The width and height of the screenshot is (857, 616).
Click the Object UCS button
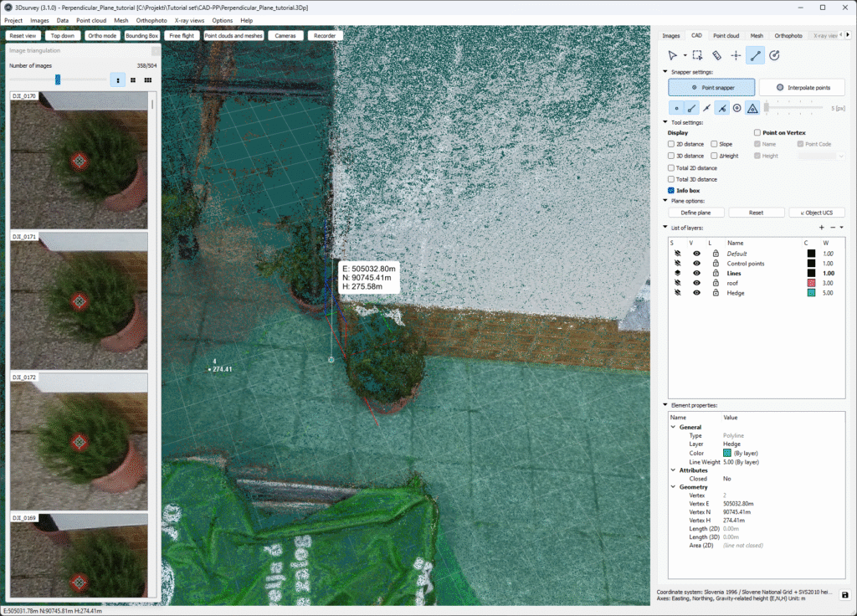[817, 213]
